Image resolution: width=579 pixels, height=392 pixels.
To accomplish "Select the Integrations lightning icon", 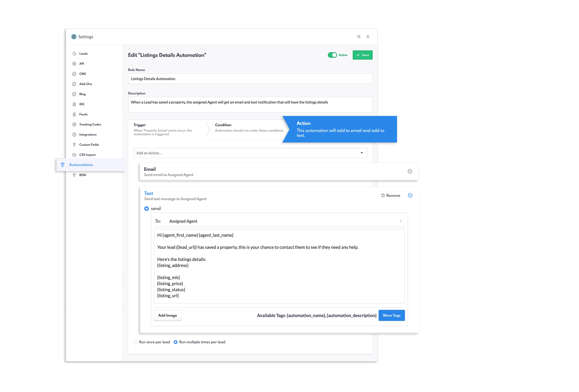I will click(74, 134).
